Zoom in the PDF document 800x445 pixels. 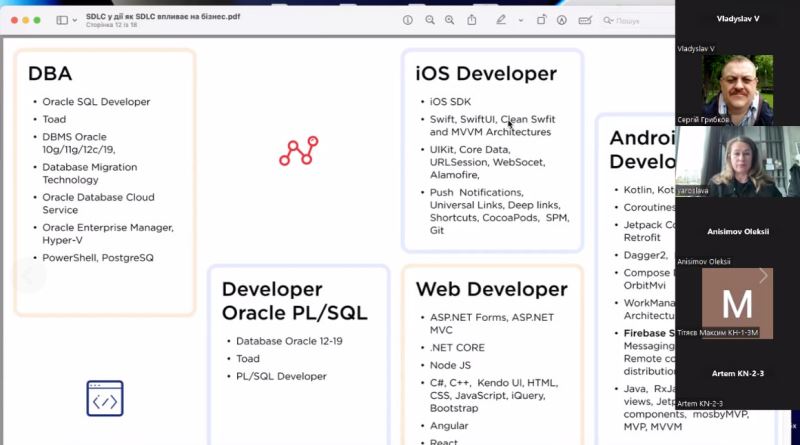tap(451, 20)
